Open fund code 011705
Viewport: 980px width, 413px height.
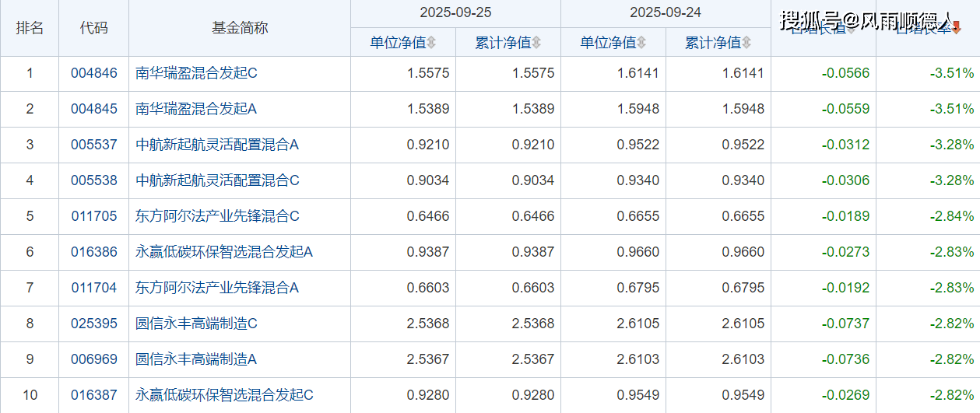94,216
